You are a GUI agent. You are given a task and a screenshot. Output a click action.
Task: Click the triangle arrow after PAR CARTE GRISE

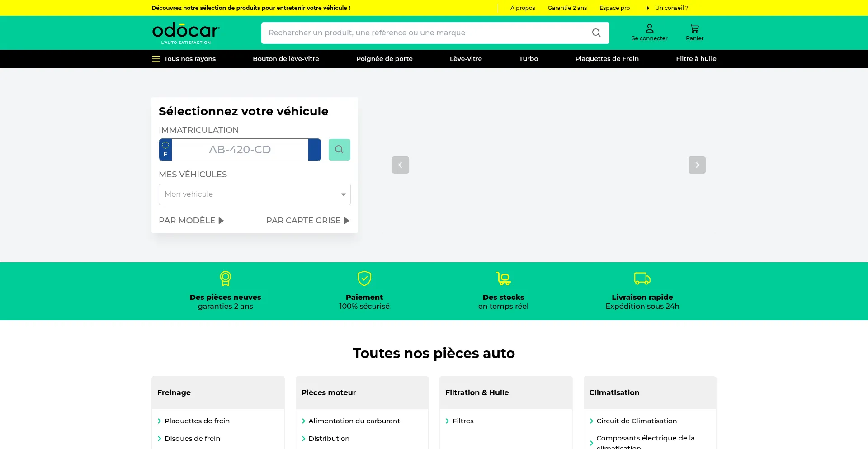pyautogui.click(x=347, y=221)
